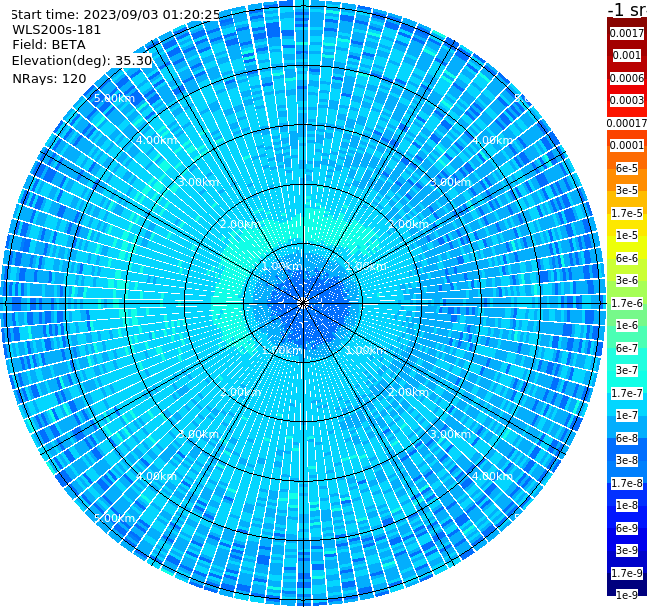
Task: Click the lower-right 4.00km range ring label
Action: pos(492,476)
